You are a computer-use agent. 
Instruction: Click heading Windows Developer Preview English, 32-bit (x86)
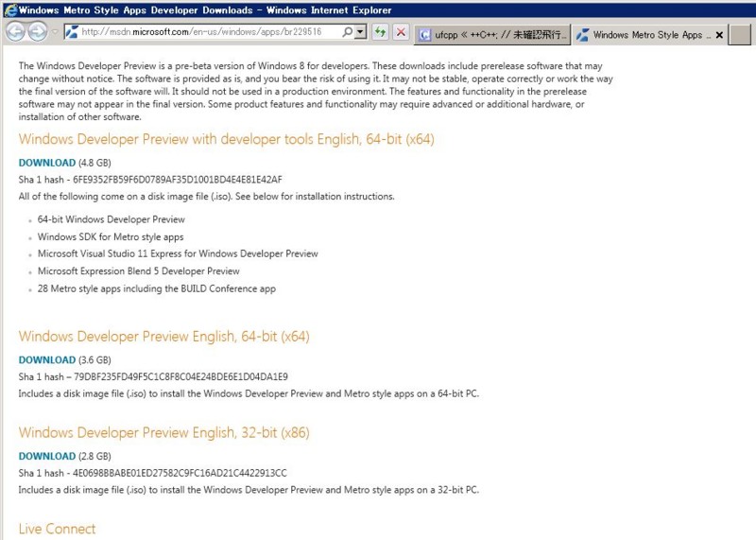point(163,432)
